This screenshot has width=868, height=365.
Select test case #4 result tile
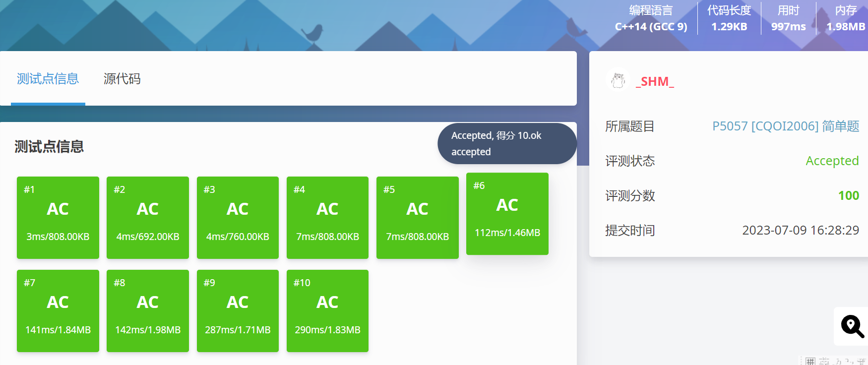pyautogui.click(x=327, y=218)
